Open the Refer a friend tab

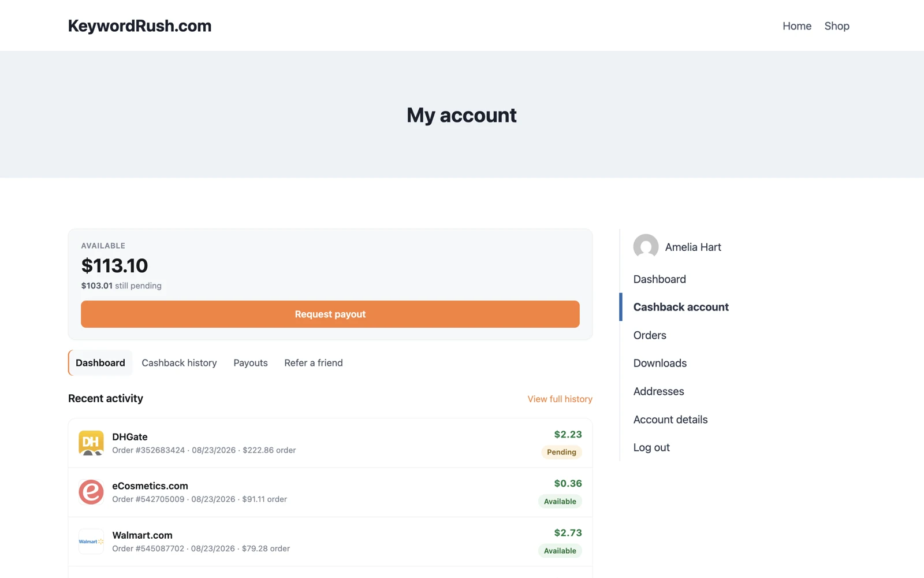pos(314,363)
